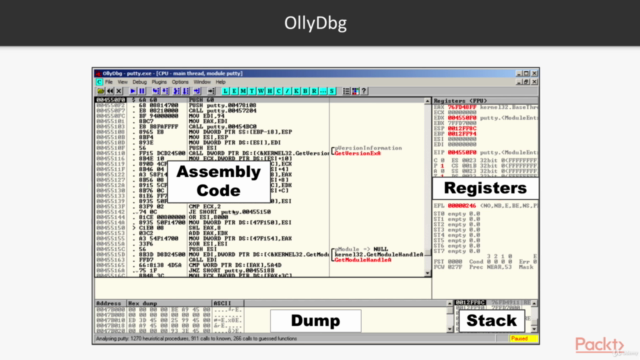This screenshot has width=640, height=360.
Task: Click the Help question mark icon
Action: click(x=364, y=91)
